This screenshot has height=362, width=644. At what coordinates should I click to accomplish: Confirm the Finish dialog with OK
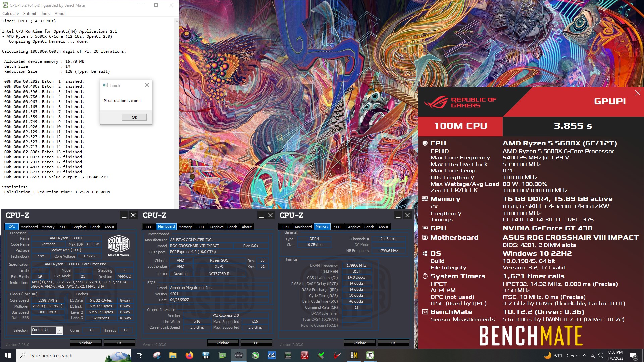pos(134,117)
